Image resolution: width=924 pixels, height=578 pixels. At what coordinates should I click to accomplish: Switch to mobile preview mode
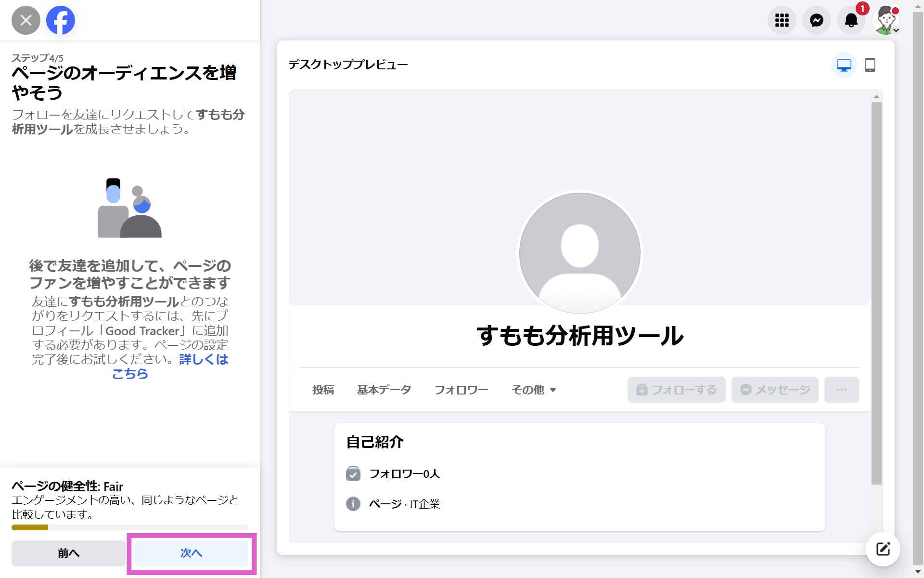[x=870, y=65]
